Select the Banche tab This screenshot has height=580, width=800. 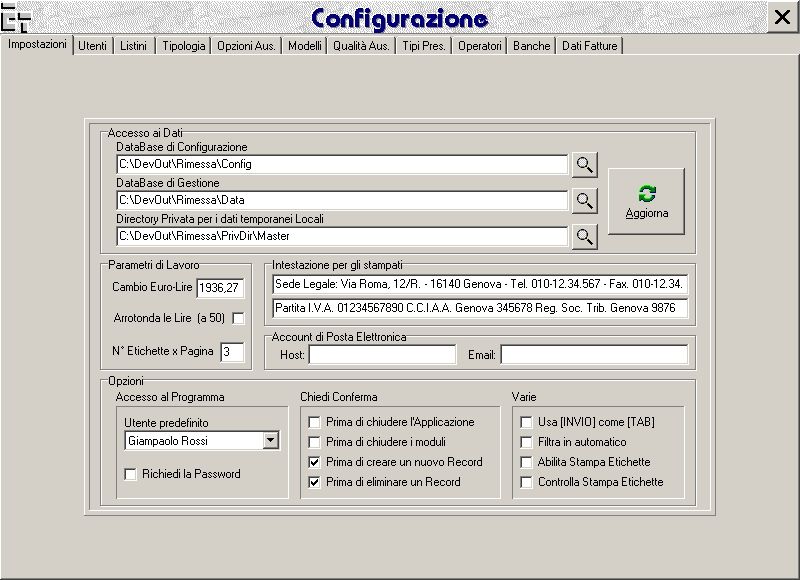[531, 46]
